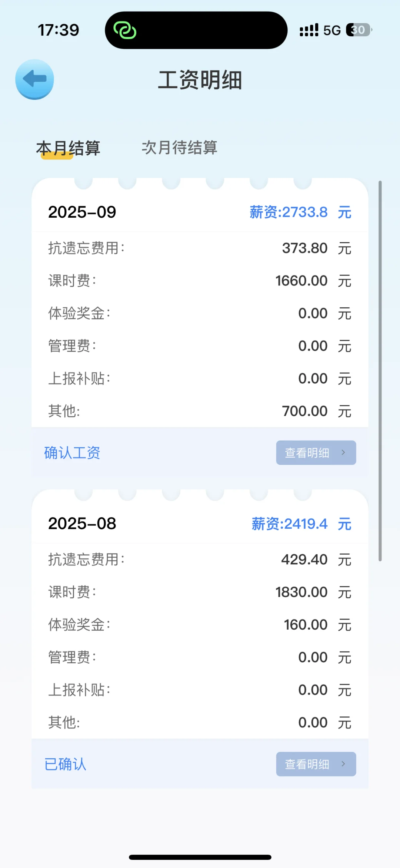Click the vertical scrollbar on the right
Viewport: 400px width, 868px height.
(x=380, y=371)
